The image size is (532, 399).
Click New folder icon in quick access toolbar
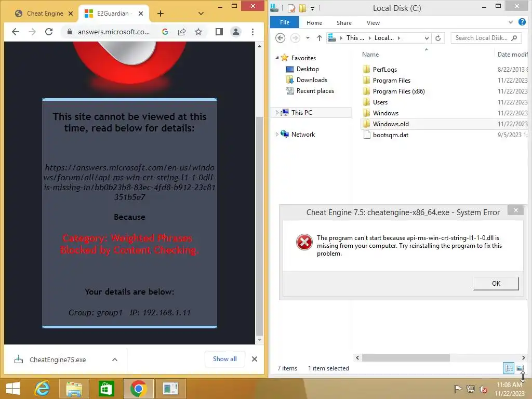[302, 8]
